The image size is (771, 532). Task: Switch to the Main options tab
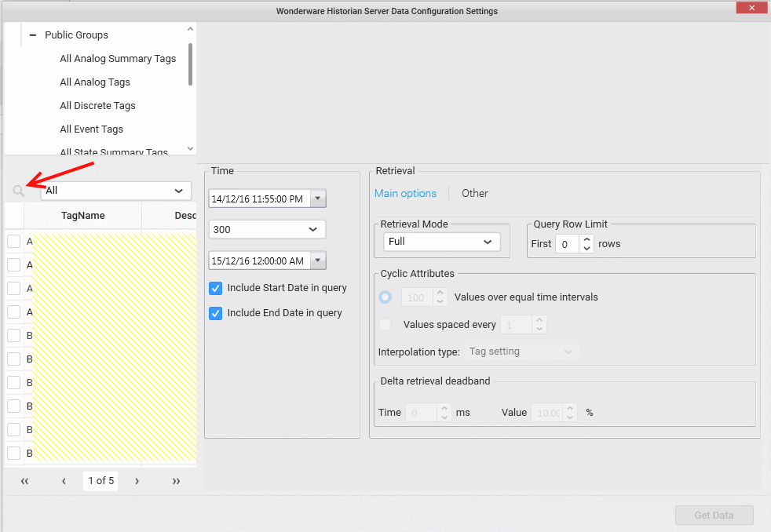pyautogui.click(x=405, y=194)
